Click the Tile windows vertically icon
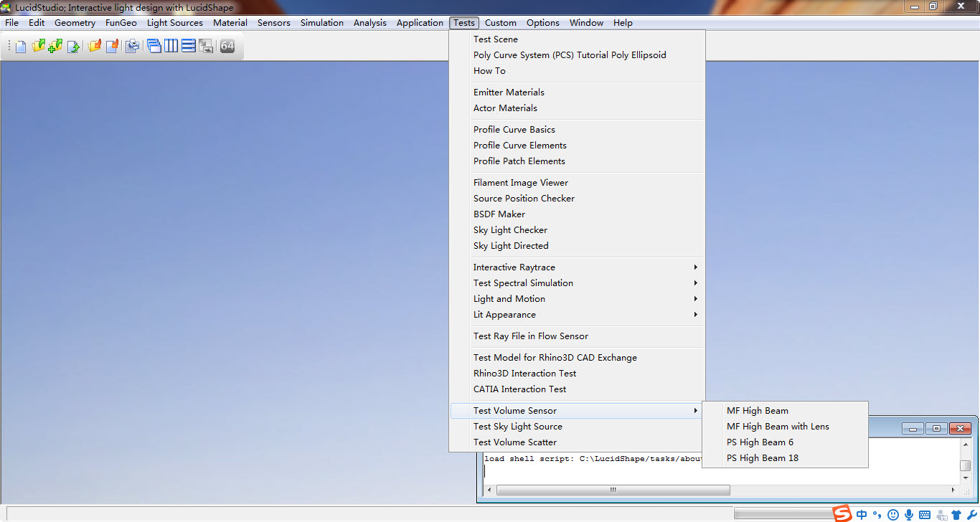This screenshot has width=980, height=522. 171,47
